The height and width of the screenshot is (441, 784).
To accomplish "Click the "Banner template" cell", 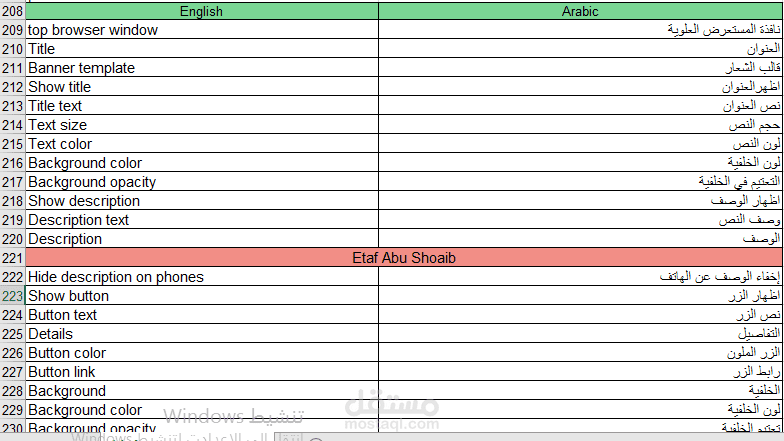I will pyautogui.click(x=201, y=68).
